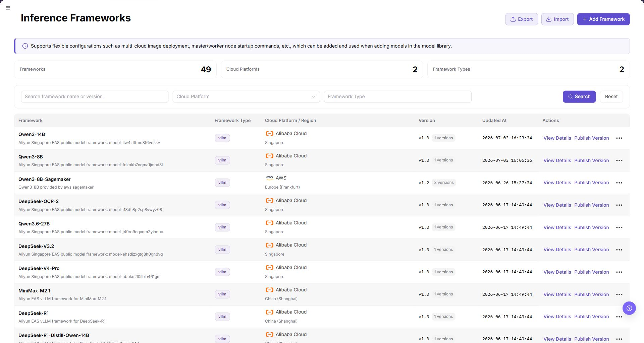Click the vllm tag in Qwen3-8B-Sagemaker row
Image resolution: width=644 pixels, height=343 pixels.
222,183
